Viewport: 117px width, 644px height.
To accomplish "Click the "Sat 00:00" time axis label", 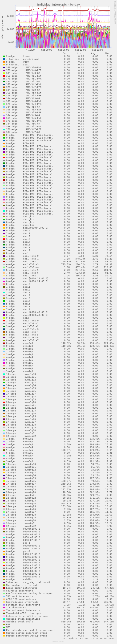I will pos(47,50).
